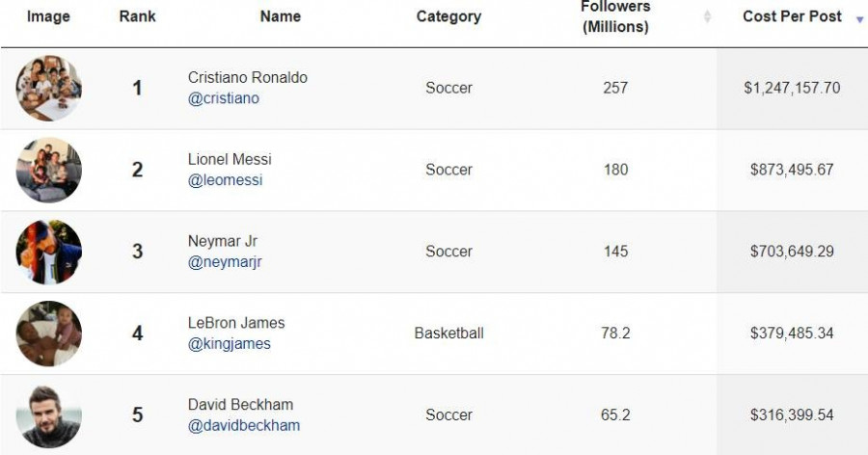This screenshot has height=455, width=868.
Task: Click the Followers (Millions) header text
Action: (615, 17)
